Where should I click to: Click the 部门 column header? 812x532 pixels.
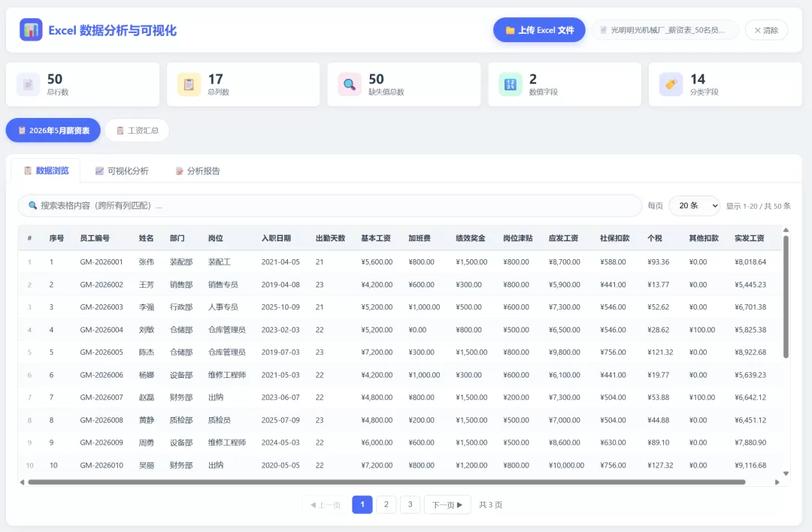tap(177, 238)
